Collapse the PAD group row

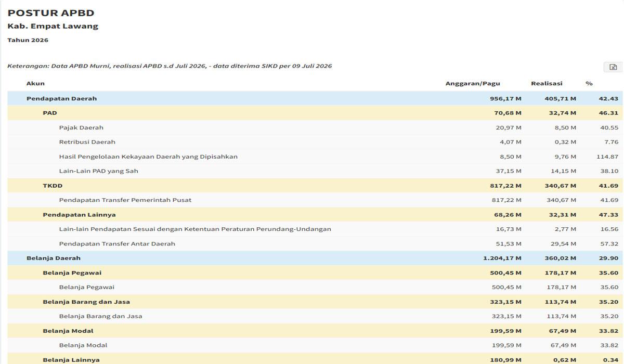pyautogui.click(x=315, y=113)
